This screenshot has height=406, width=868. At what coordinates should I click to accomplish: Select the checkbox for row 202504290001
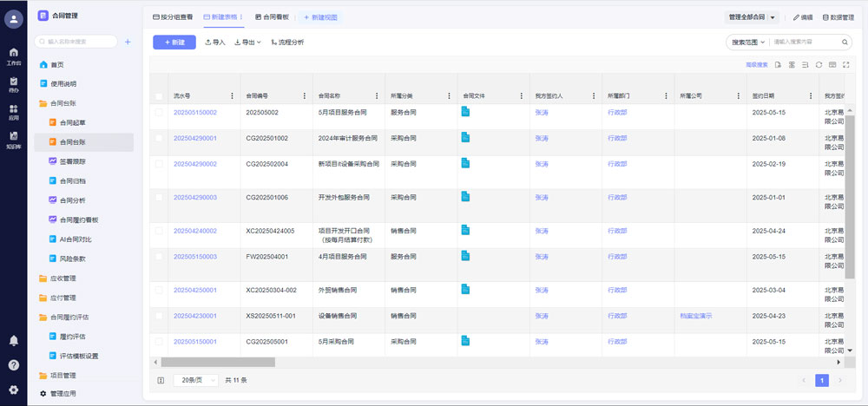tap(159, 138)
